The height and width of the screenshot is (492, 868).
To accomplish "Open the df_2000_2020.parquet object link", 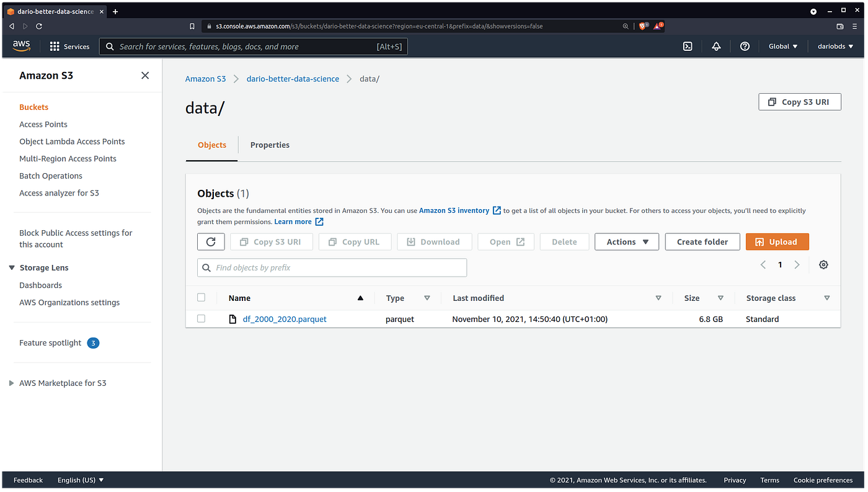I will [x=285, y=318].
